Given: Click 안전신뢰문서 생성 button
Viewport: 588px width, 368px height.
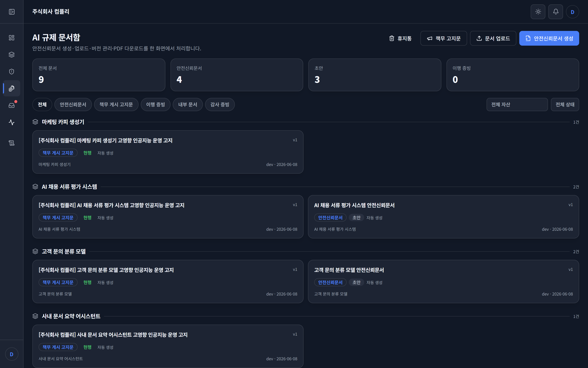Looking at the screenshot, I should point(549,38).
